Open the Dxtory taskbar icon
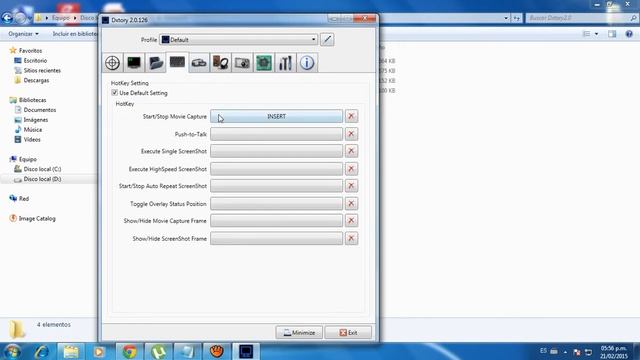 (246, 351)
